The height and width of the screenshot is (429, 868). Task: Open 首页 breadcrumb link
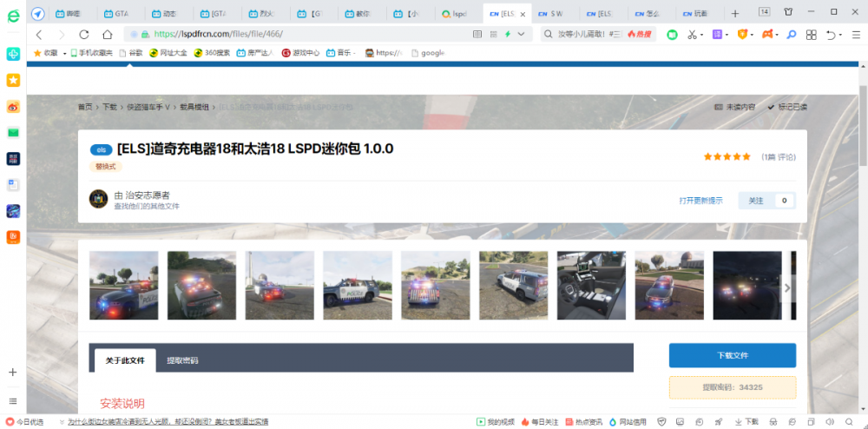point(85,107)
